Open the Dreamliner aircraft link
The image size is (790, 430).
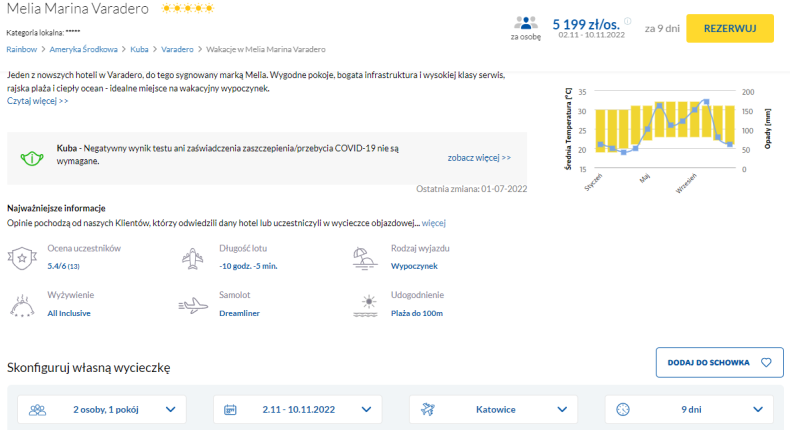click(239, 313)
